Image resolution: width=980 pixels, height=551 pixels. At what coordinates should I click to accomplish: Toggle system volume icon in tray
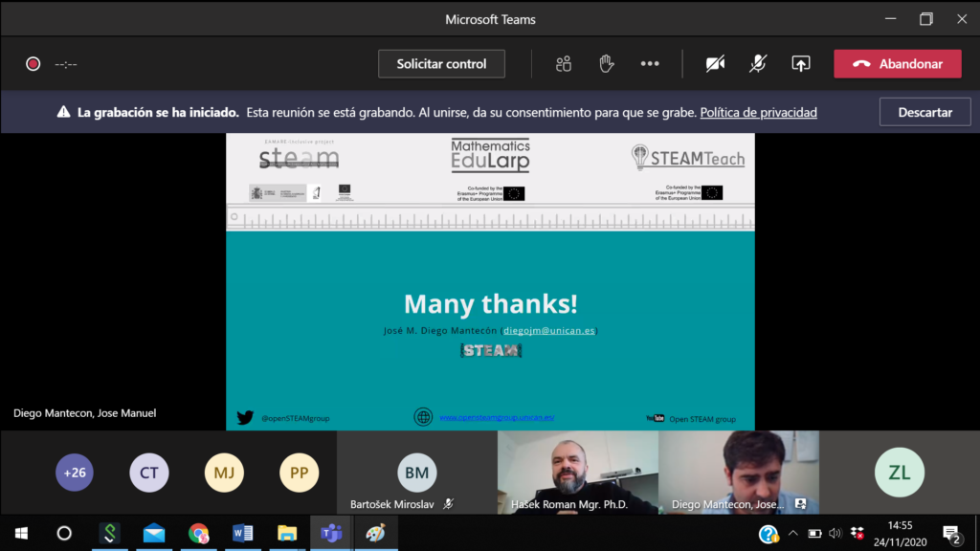click(835, 533)
